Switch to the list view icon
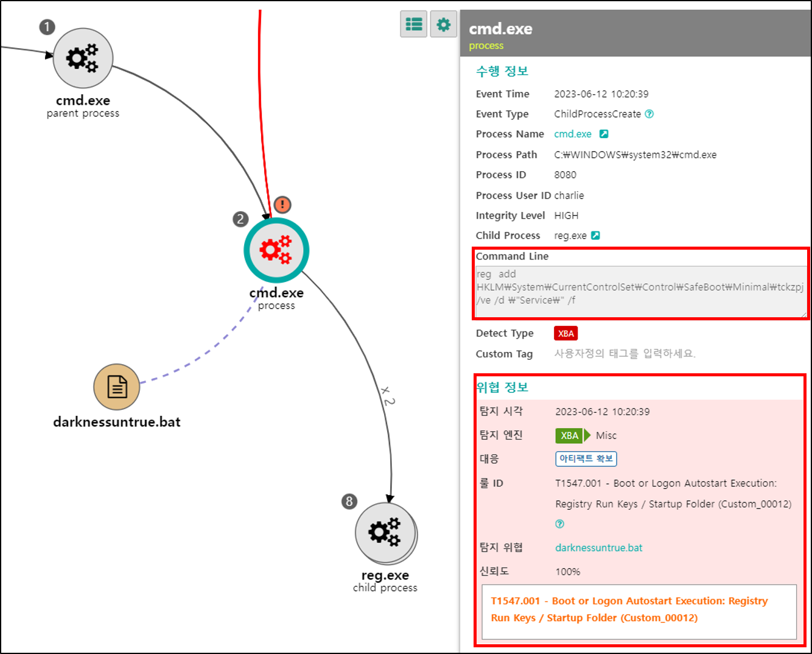The image size is (812, 654). 414,24
